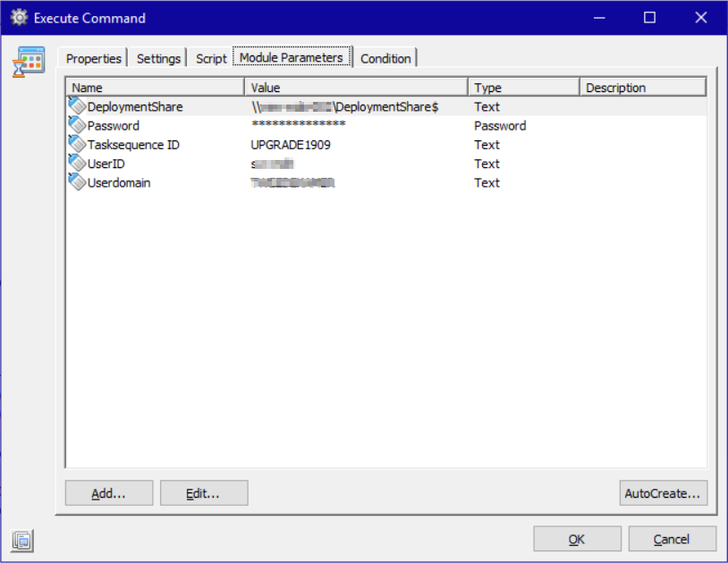Click the UserID parameter tag icon
Screen dimensions: 728x563
[77, 163]
